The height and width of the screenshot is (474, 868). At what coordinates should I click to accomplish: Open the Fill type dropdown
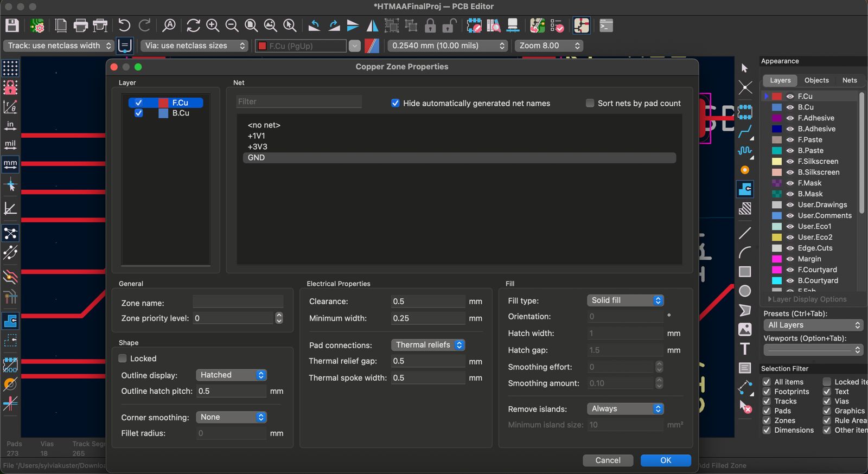(x=625, y=300)
